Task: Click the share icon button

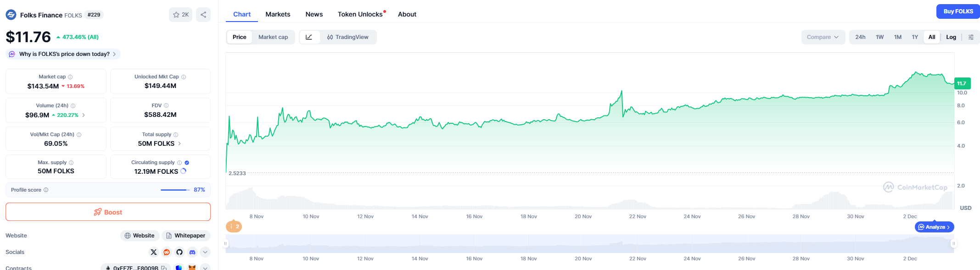Action: (x=203, y=15)
